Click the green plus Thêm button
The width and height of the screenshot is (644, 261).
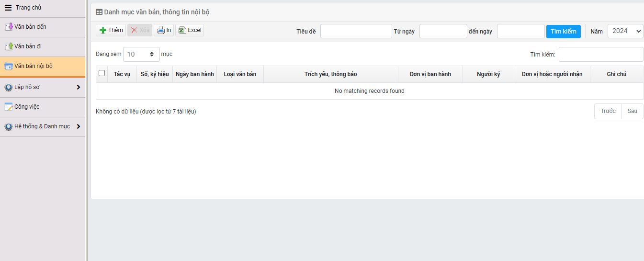pos(111,30)
